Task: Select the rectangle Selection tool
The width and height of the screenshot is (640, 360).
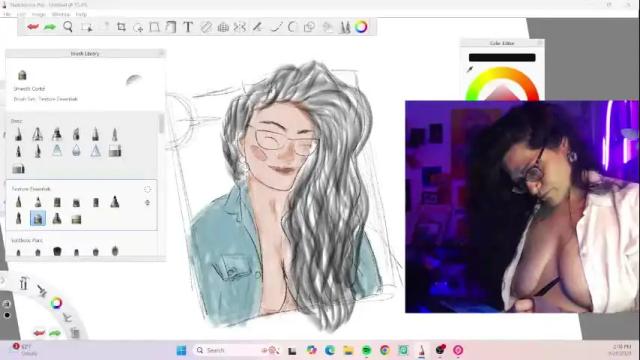Action: coord(87,27)
